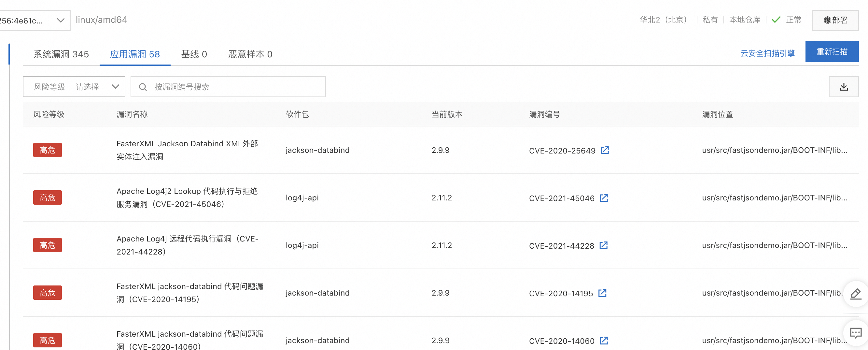Image resolution: width=868 pixels, height=350 pixels.
Task: Click the floating edit pencil icon
Action: (856, 294)
